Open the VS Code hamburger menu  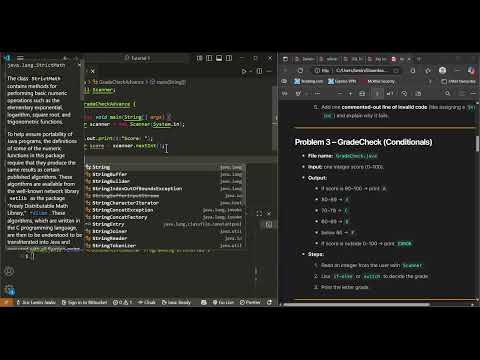click(20, 58)
